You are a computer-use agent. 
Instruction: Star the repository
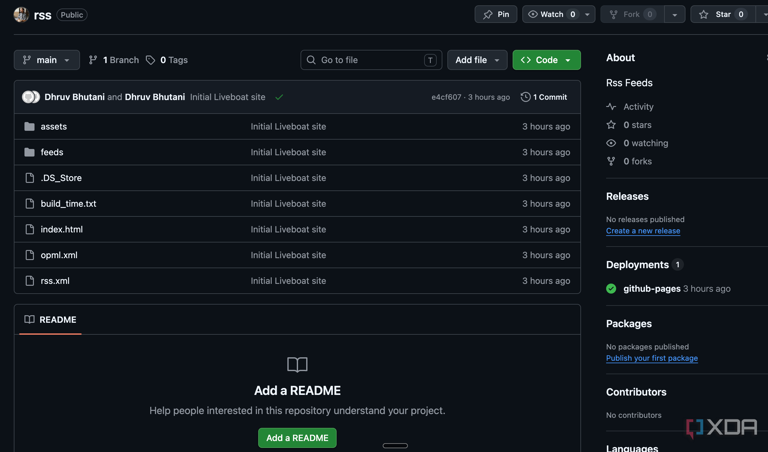pos(723,14)
